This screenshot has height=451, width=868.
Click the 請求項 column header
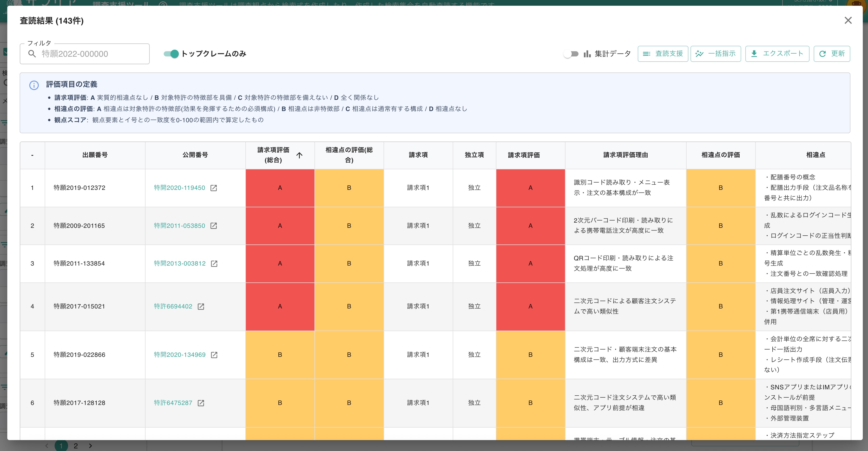(418, 155)
